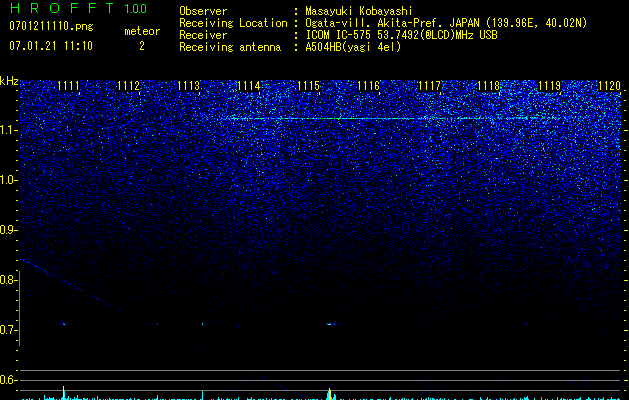Click time marker 1111

tap(68, 86)
